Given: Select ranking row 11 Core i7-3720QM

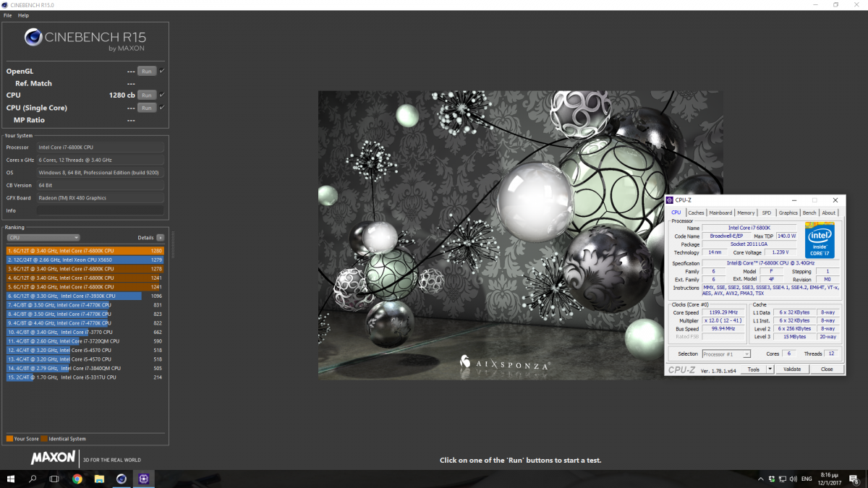Looking at the screenshot, I should click(85, 341).
